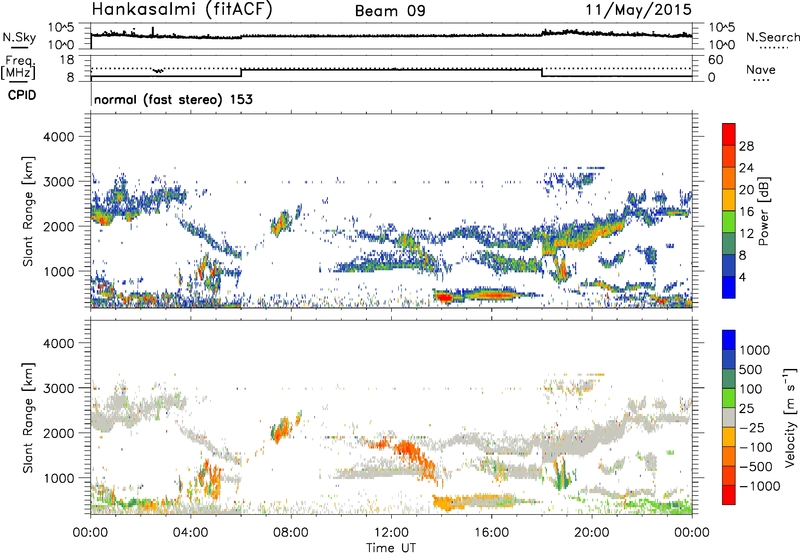Click the 4000 tick label in the power panel
This screenshot has height=554, width=800.
click(59, 137)
